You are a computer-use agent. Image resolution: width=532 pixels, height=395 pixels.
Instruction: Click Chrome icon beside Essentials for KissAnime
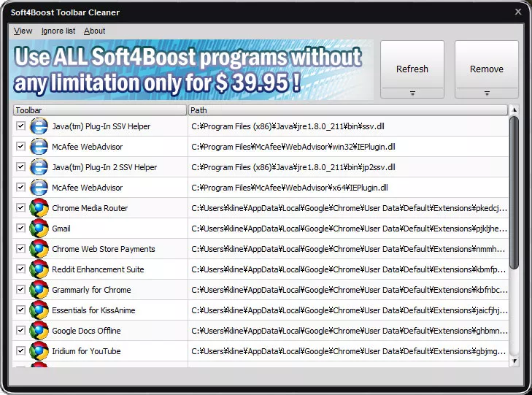pos(39,310)
